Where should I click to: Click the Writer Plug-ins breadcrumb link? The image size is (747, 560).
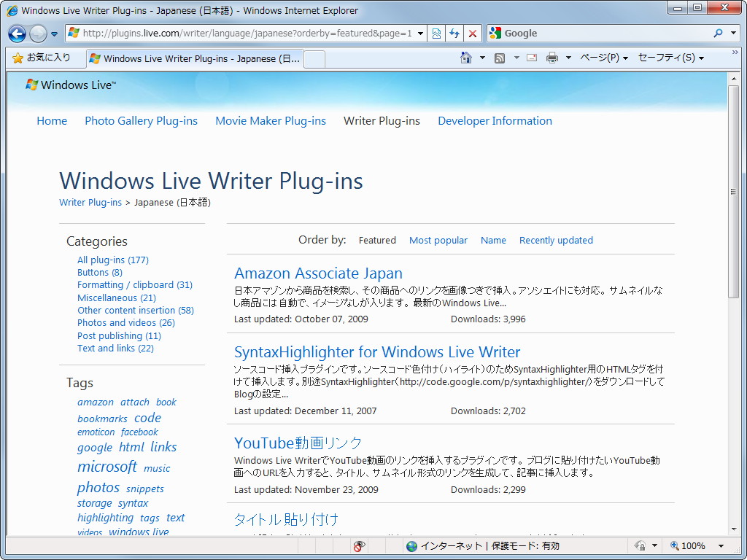click(x=90, y=203)
